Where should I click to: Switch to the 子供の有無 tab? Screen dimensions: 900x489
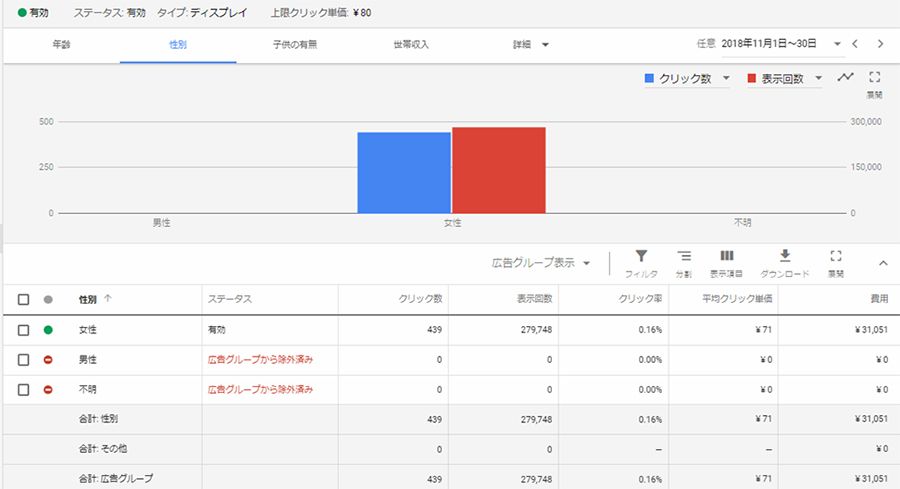coord(295,45)
